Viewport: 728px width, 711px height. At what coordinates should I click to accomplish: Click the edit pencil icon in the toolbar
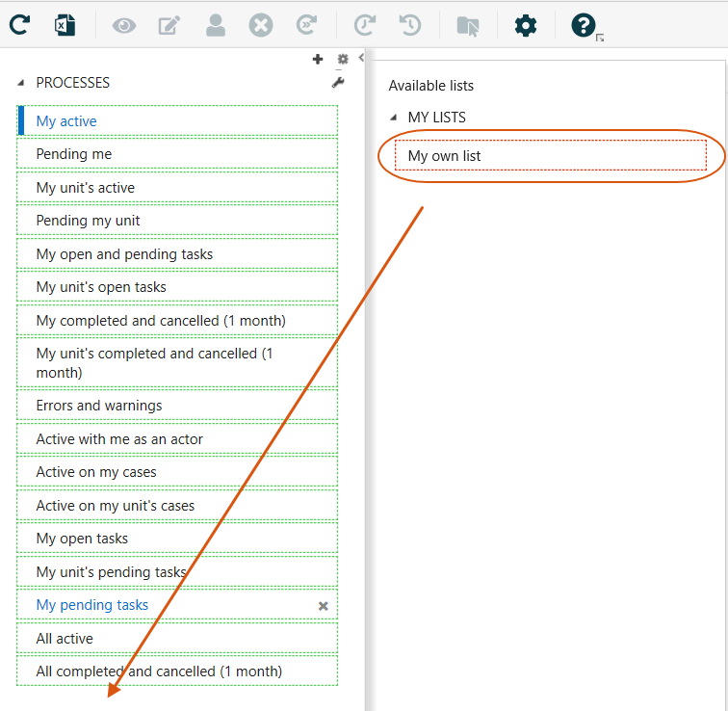[169, 25]
